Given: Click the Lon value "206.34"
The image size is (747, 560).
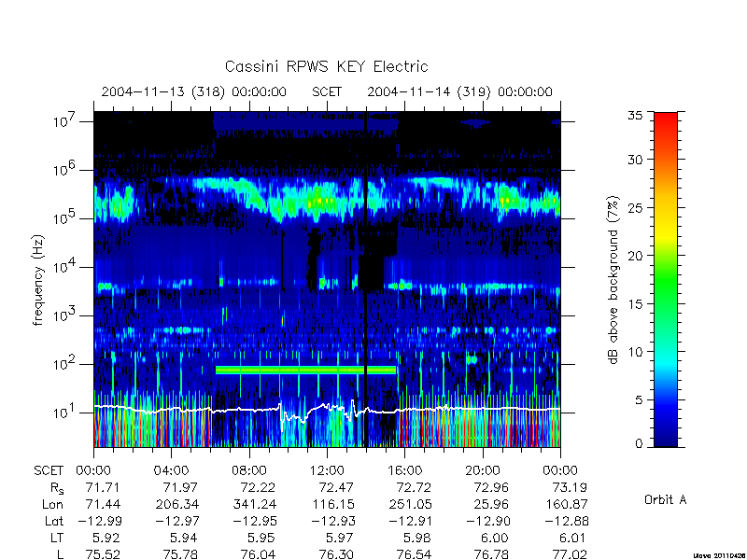Looking at the screenshot, I should pyautogui.click(x=177, y=504).
